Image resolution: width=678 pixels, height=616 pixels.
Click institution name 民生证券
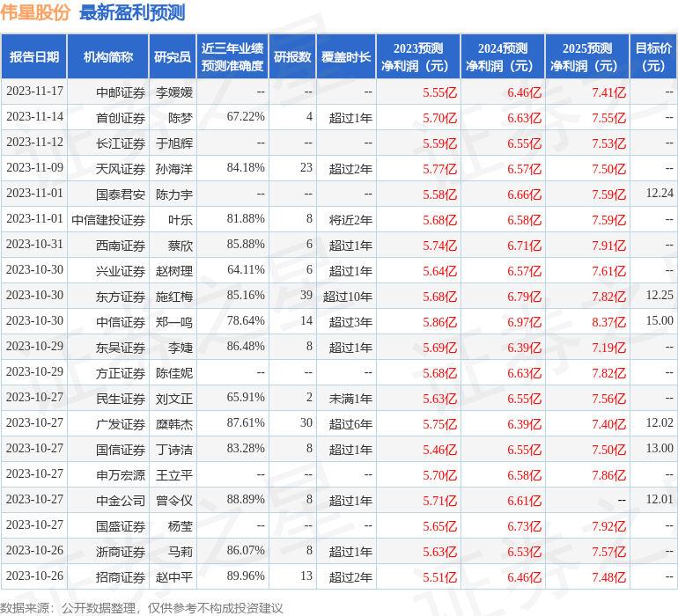point(121,399)
